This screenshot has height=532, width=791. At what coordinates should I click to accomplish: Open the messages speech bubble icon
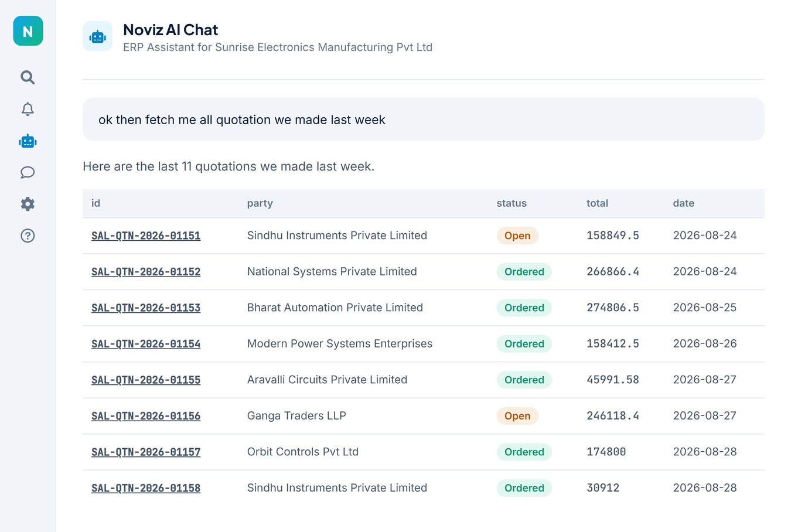[28, 172]
